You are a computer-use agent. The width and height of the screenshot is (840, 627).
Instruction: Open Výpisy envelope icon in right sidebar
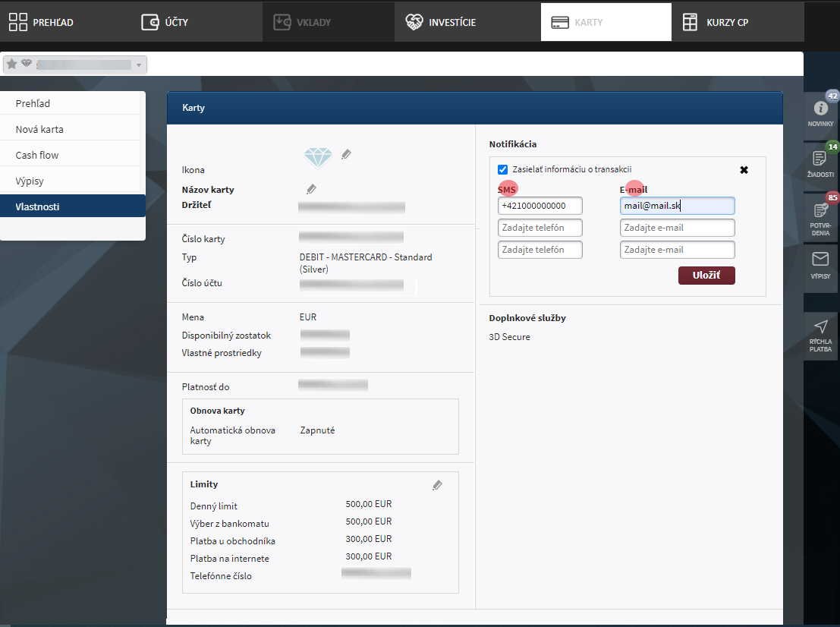820,266
